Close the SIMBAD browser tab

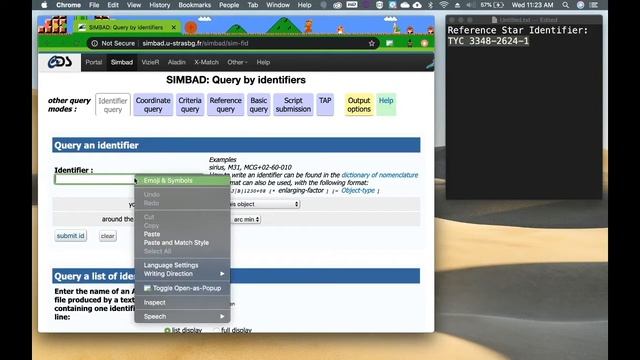(x=173, y=27)
